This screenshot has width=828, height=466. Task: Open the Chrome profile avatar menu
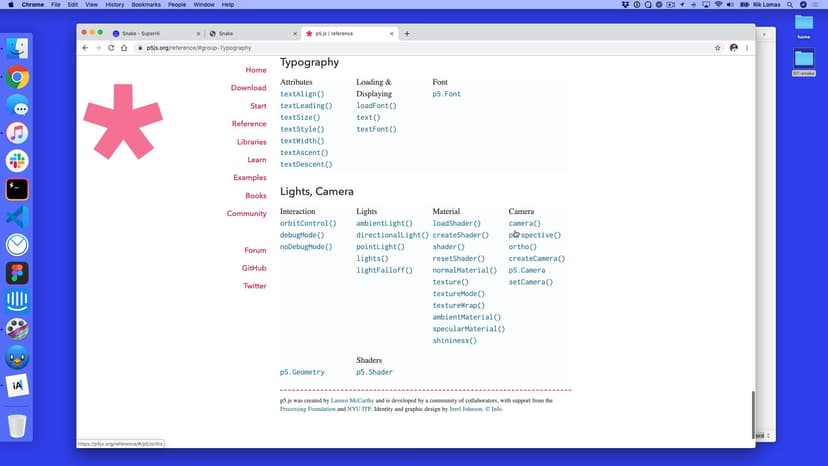[x=733, y=48]
